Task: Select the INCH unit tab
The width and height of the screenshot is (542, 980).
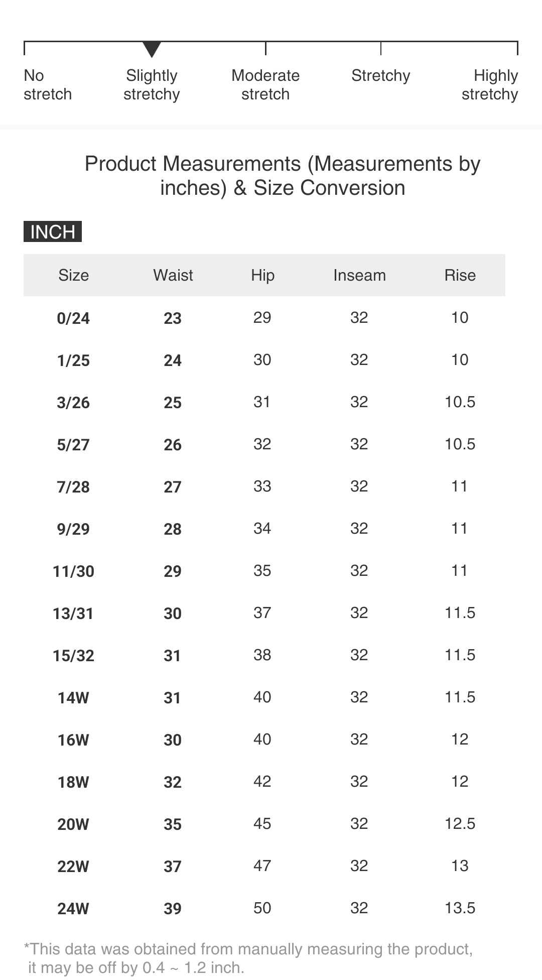Action: [x=53, y=232]
